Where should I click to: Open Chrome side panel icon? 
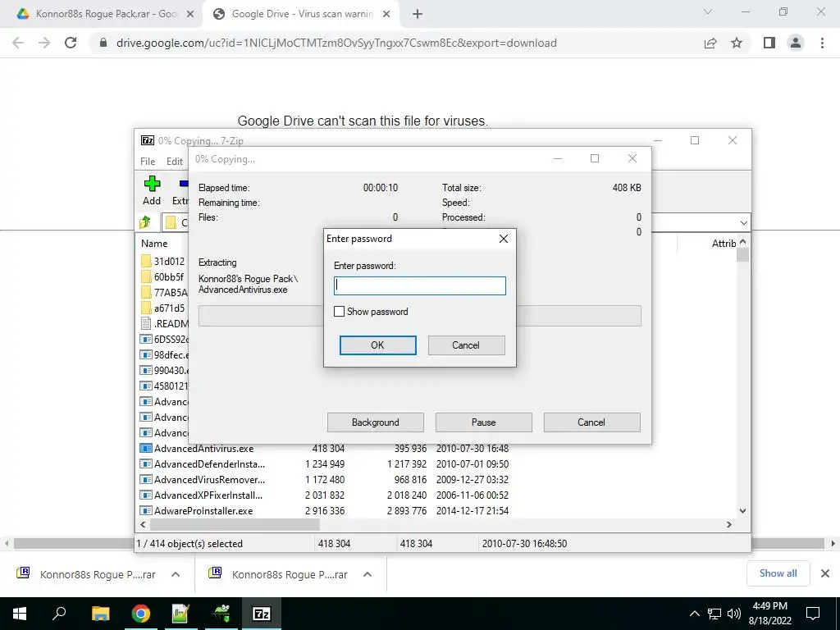(769, 43)
